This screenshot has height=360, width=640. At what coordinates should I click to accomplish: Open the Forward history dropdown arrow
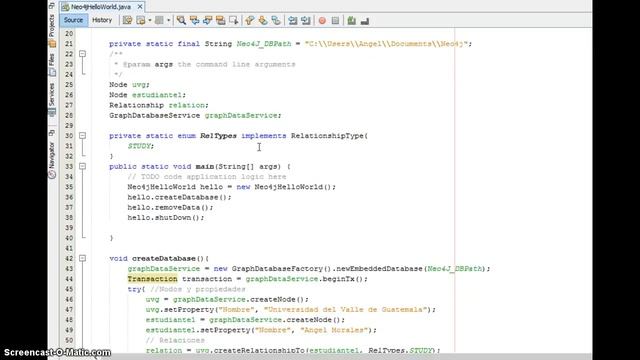(x=169, y=20)
